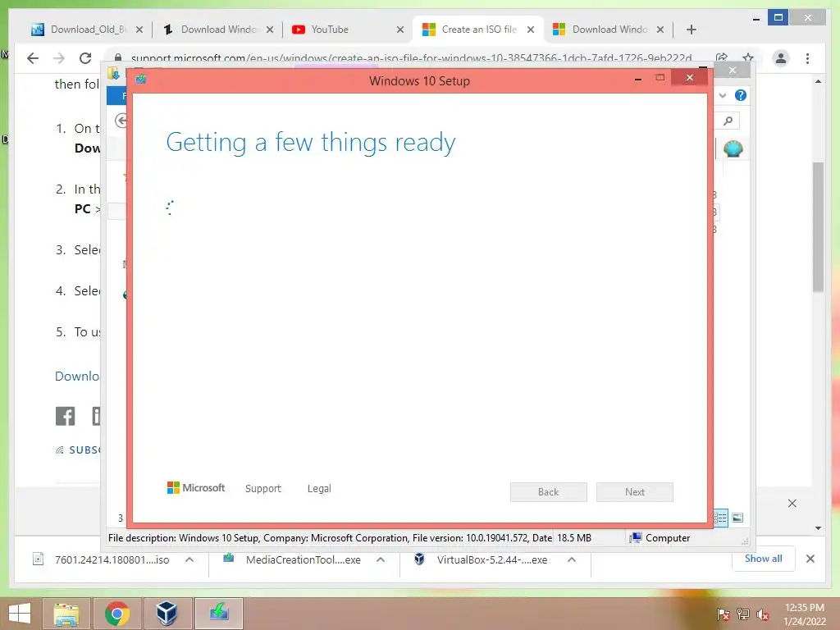Open a new Chrome tab
This screenshot has width=840, height=630.
click(691, 30)
